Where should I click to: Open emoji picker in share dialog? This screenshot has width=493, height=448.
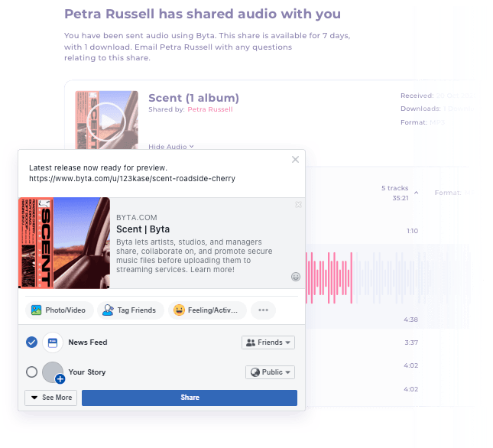point(296,277)
